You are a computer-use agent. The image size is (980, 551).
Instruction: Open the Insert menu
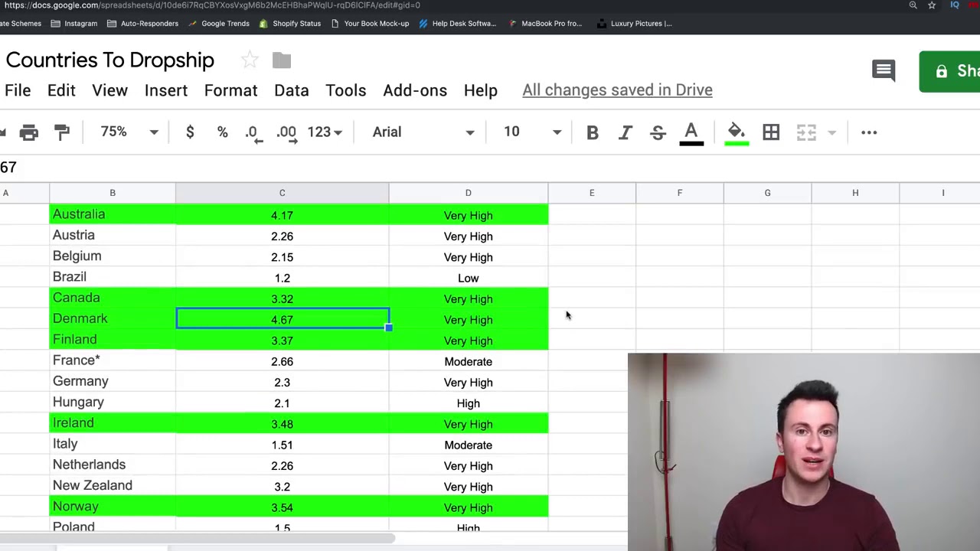(166, 90)
